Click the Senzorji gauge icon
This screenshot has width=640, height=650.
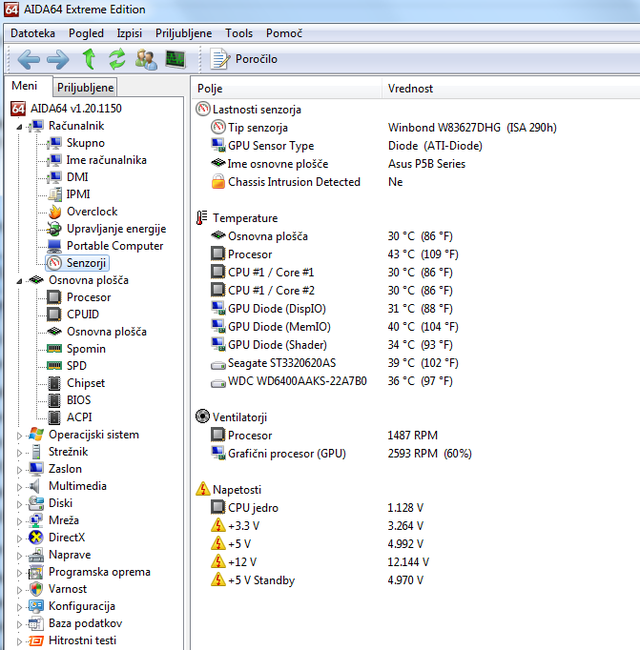click(54, 263)
